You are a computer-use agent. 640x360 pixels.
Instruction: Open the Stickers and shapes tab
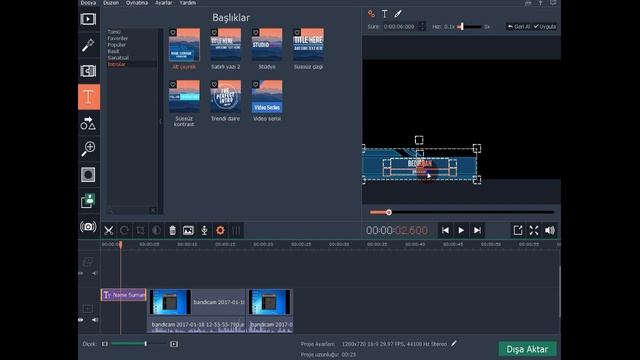click(88, 123)
